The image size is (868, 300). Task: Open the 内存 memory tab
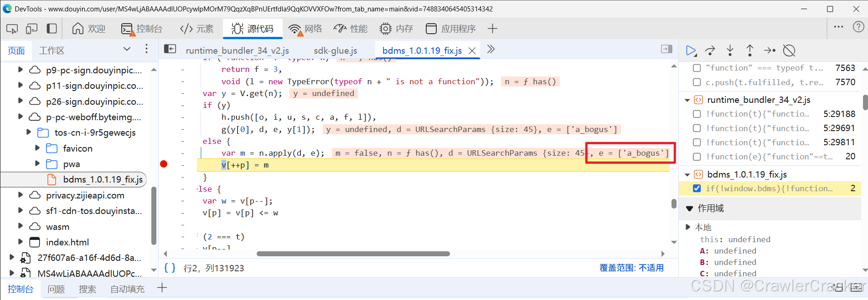point(396,29)
